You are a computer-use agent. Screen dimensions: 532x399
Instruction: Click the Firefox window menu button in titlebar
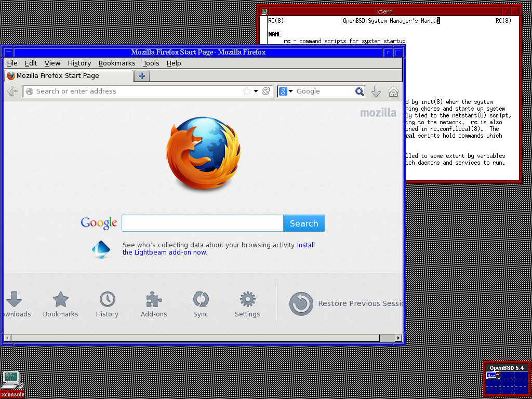[8, 52]
